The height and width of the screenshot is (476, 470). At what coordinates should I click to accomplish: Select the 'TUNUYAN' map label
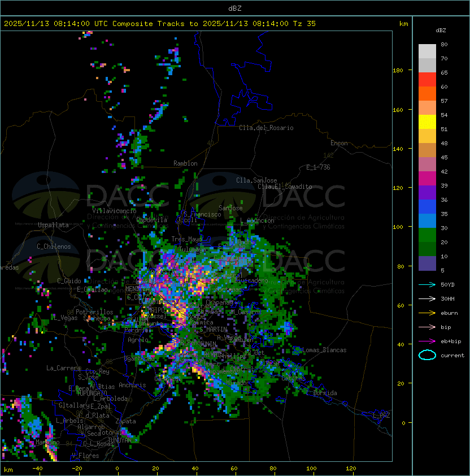click(120, 440)
